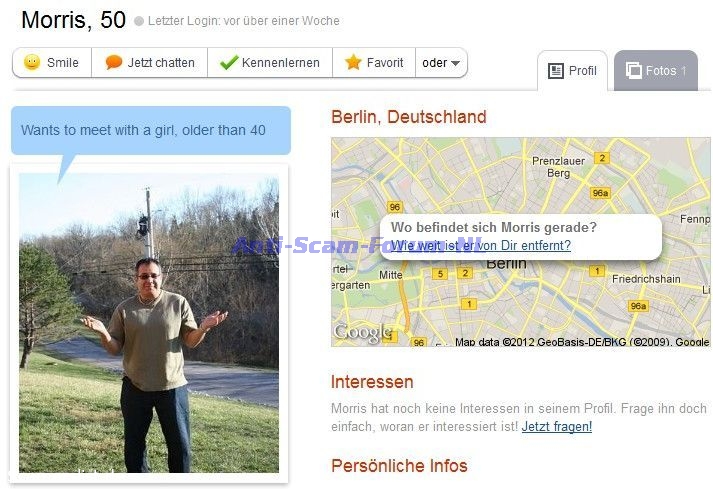
Task: Click the Fotos tab pictures icon
Action: pyautogui.click(x=633, y=71)
